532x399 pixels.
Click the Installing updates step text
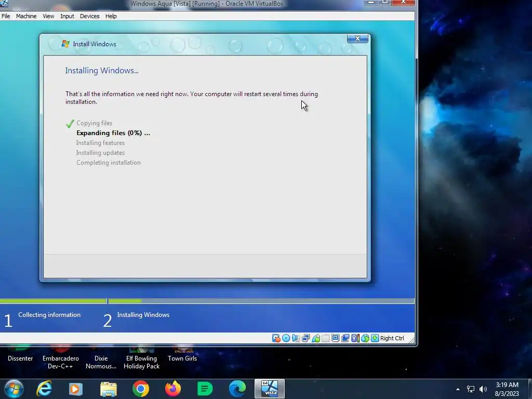point(100,153)
